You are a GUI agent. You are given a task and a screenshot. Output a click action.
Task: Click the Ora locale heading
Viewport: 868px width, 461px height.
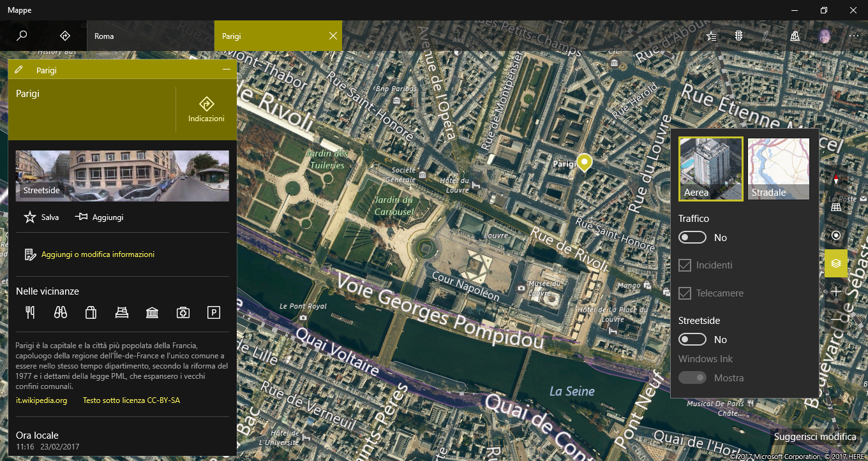[x=37, y=435]
